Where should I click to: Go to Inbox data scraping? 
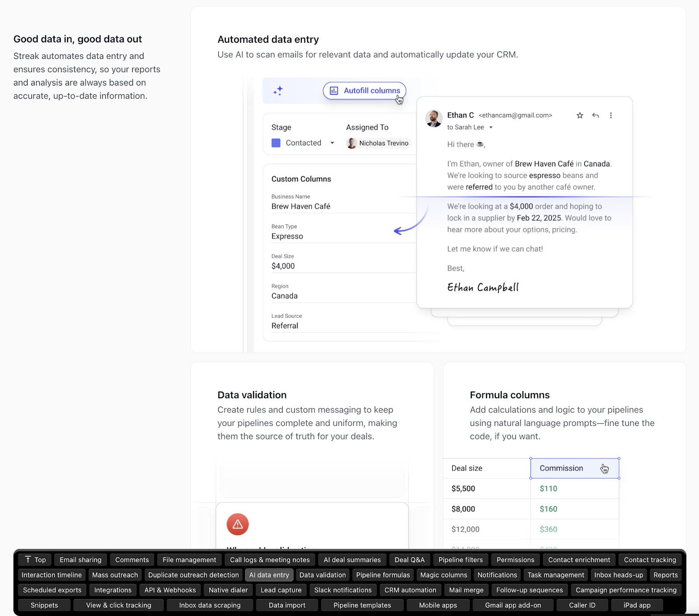210,605
